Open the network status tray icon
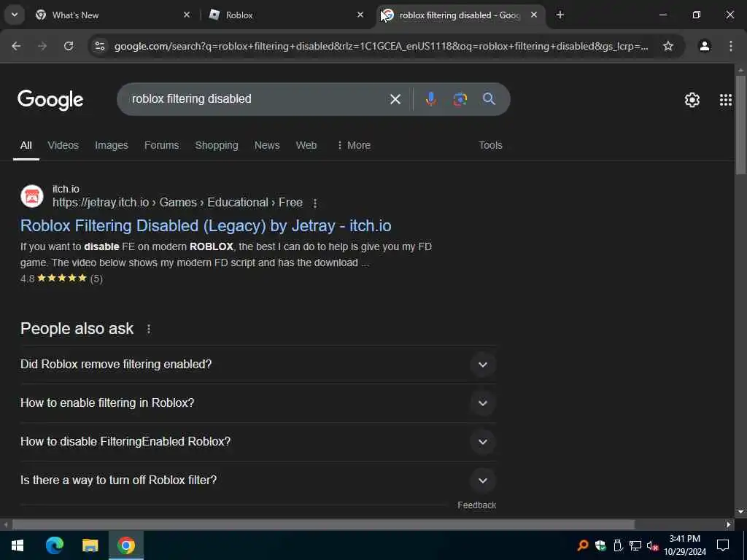747x560 pixels. tap(635, 545)
